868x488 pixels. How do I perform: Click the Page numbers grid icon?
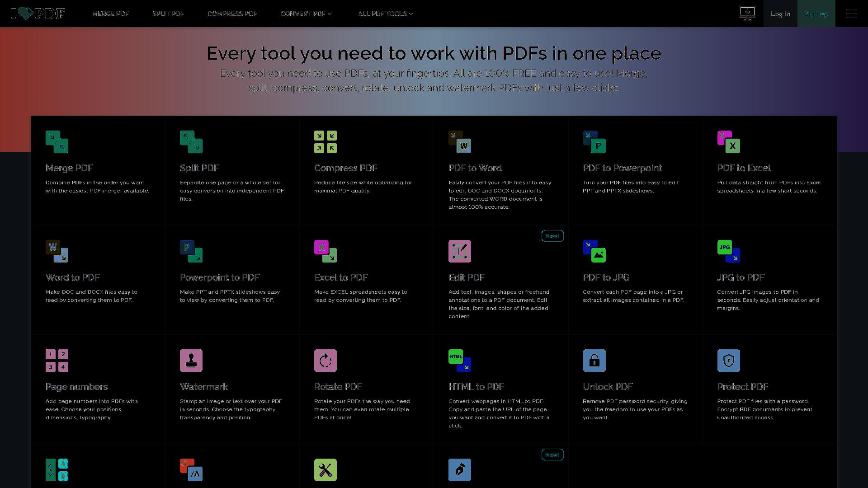57,361
